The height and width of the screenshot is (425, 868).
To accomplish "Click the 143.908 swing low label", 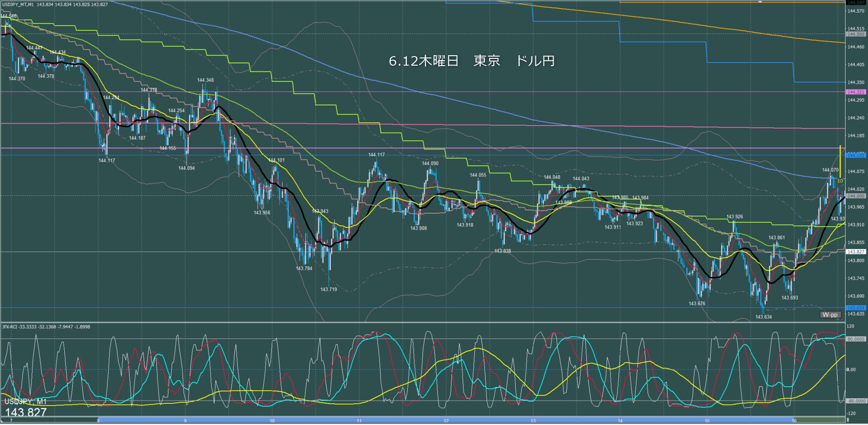I will (x=418, y=228).
